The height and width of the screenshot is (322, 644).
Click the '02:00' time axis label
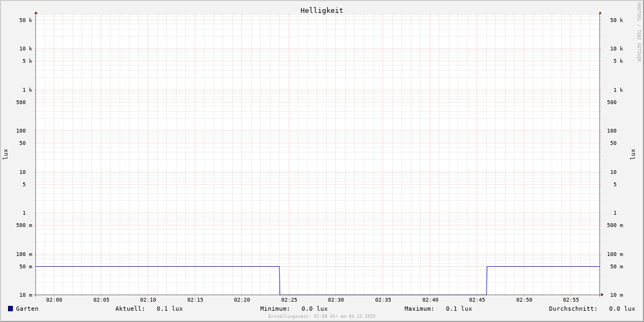point(54,300)
